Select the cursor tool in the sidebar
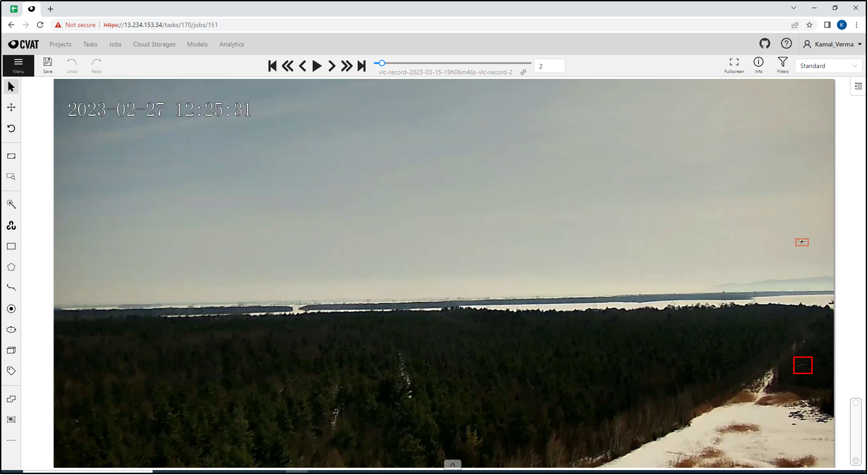Screen dimensions: 868x475 point(11,87)
